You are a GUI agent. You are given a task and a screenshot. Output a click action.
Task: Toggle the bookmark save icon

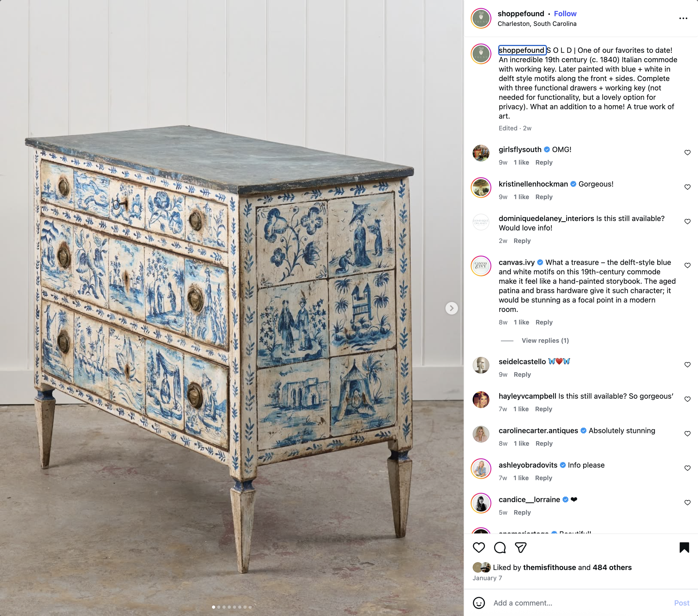click(684, 547)
